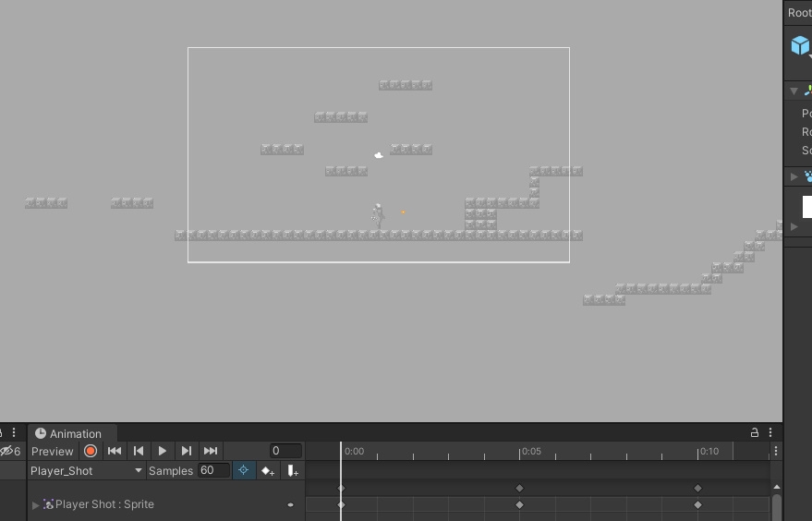Click the Sprite row key indicator dot

[x=290, y=504]
